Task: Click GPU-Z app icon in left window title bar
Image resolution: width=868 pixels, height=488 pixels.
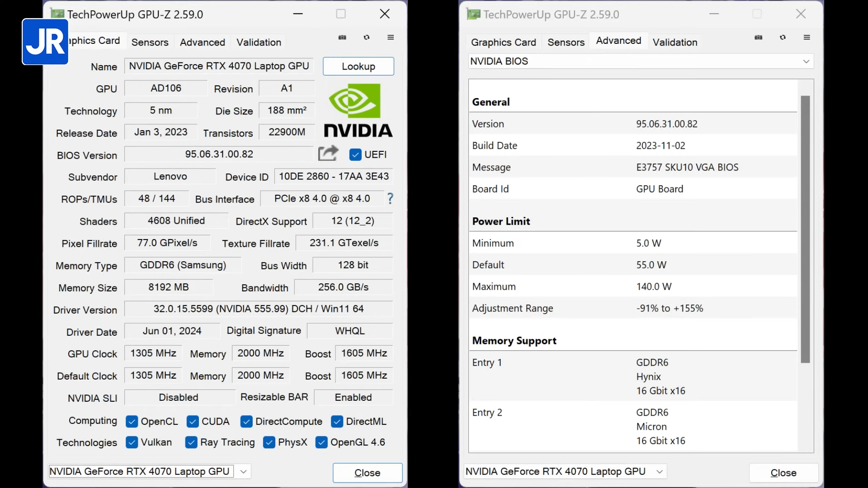Action: coord(57,14)
